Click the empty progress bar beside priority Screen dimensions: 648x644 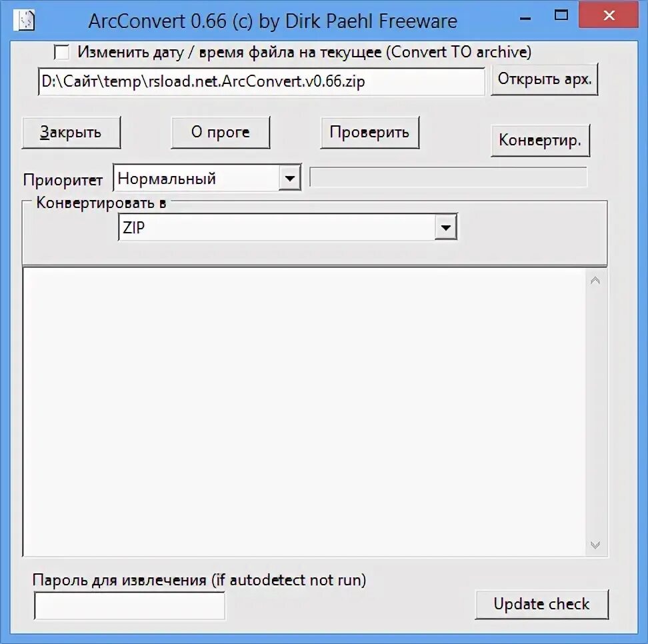[449, 177]
